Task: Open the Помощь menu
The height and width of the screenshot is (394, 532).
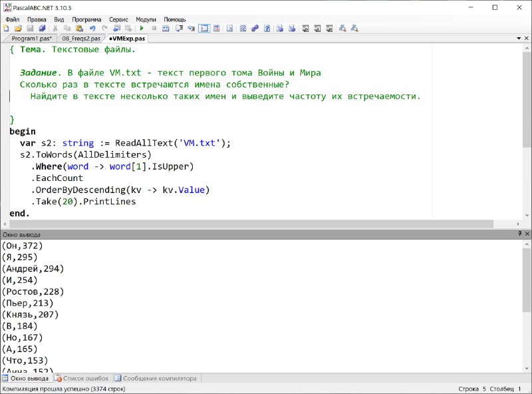Action: pyautogui.click(x=175, y=19)
